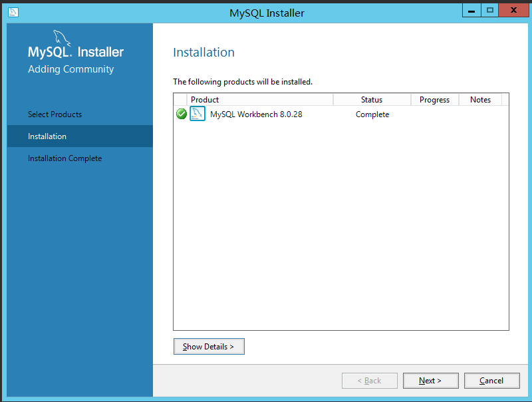
Task: Click the Progress column header
Action: pyautogui.click(x=435, y=99)
